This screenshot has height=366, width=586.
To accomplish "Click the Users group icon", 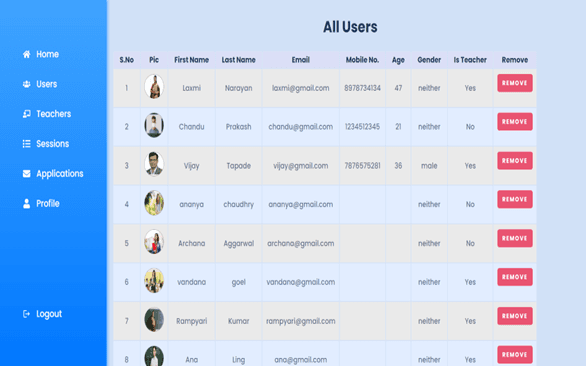I will click(x=27, y=84).
